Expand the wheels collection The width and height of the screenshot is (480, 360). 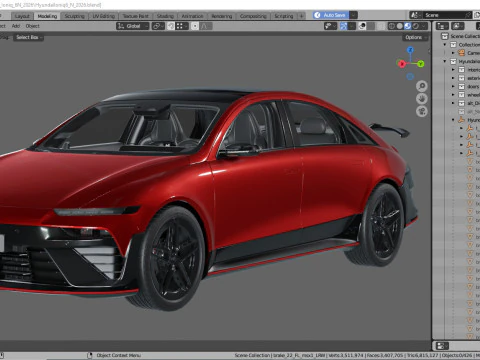tap(453, 95)
